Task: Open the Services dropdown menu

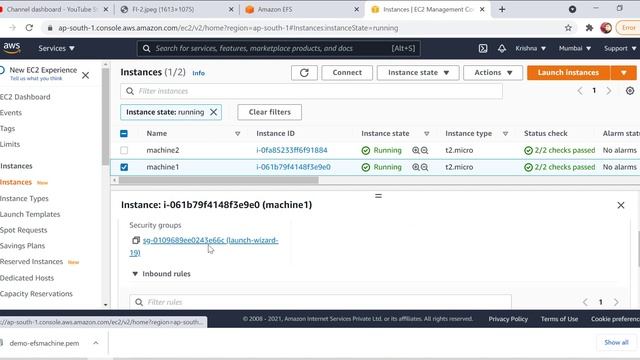Action: 56,48
